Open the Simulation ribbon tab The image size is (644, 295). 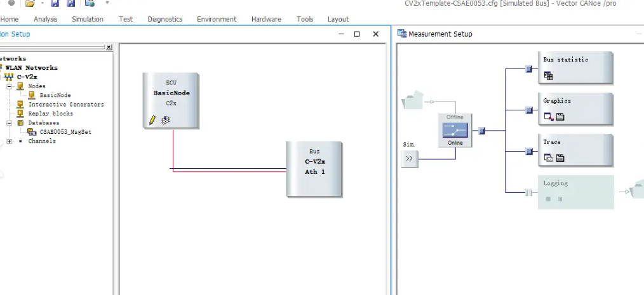pyautogui.click(x=88, y=19)
